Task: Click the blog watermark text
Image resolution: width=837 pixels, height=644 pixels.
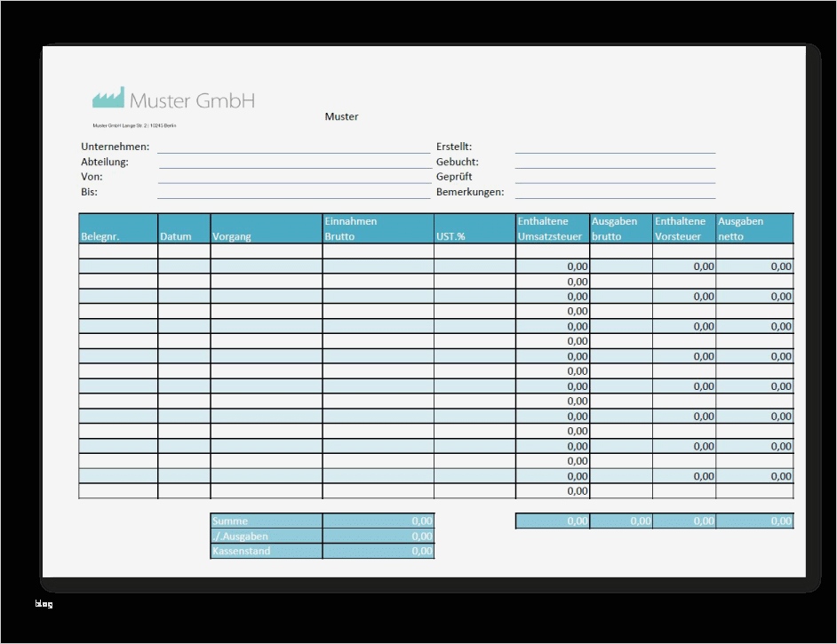Action: click(42, 603)
